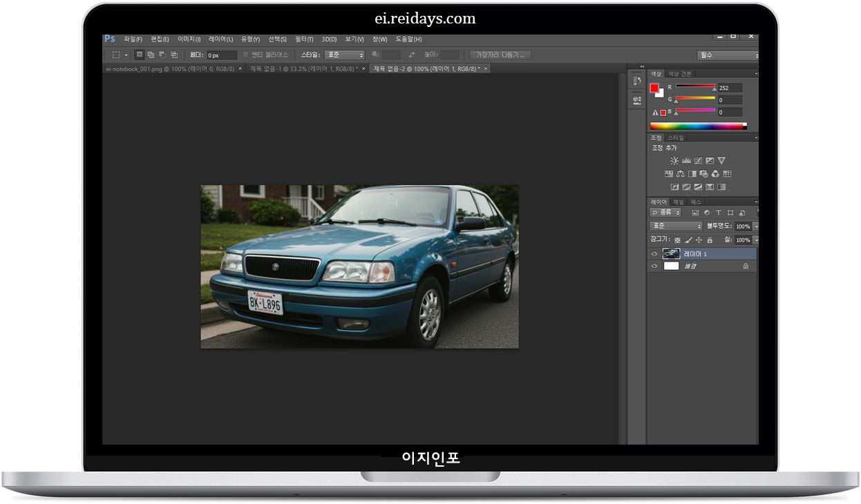Open the Curves adjustment
This screenshot has width=861, height=504.
pos(699,161)
